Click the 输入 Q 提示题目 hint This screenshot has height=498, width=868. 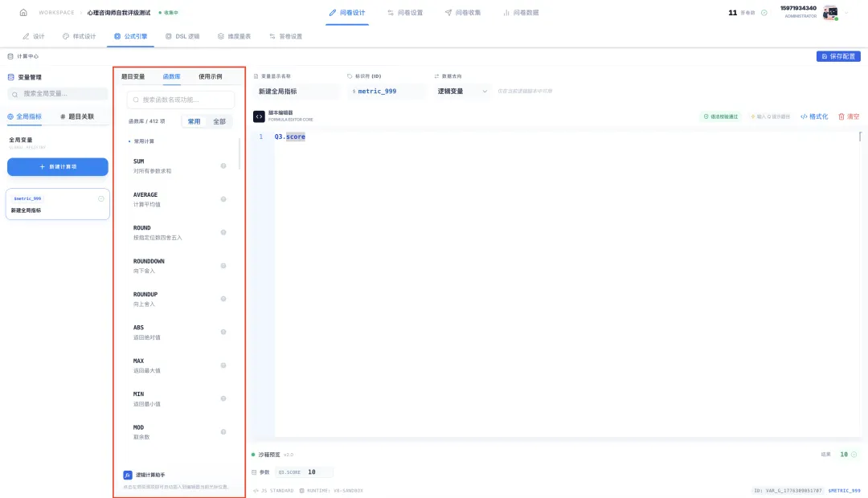[x=770, y=116]
